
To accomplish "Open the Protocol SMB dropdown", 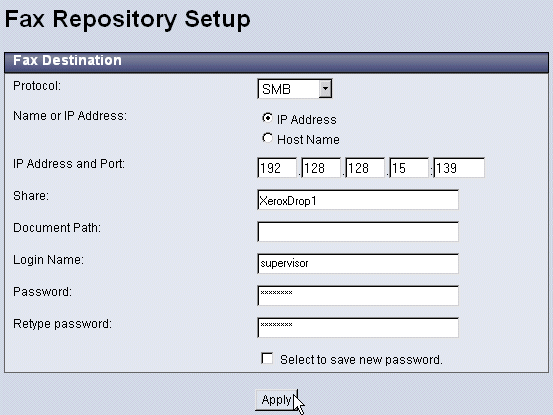I will pyautogui.click(x=294, y=89).
